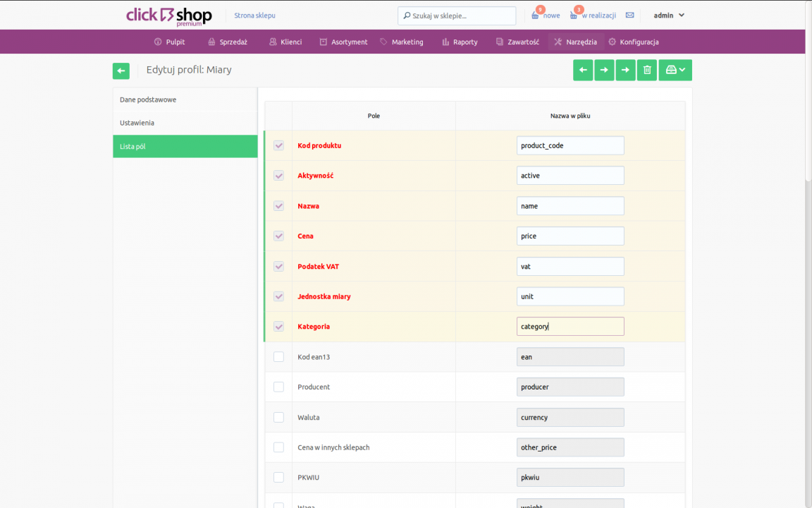Image resolution: width=812 pixels, height=508 pixels.
Task: Uncheck the Kod produktu checkbox
Action: (278, 145)
